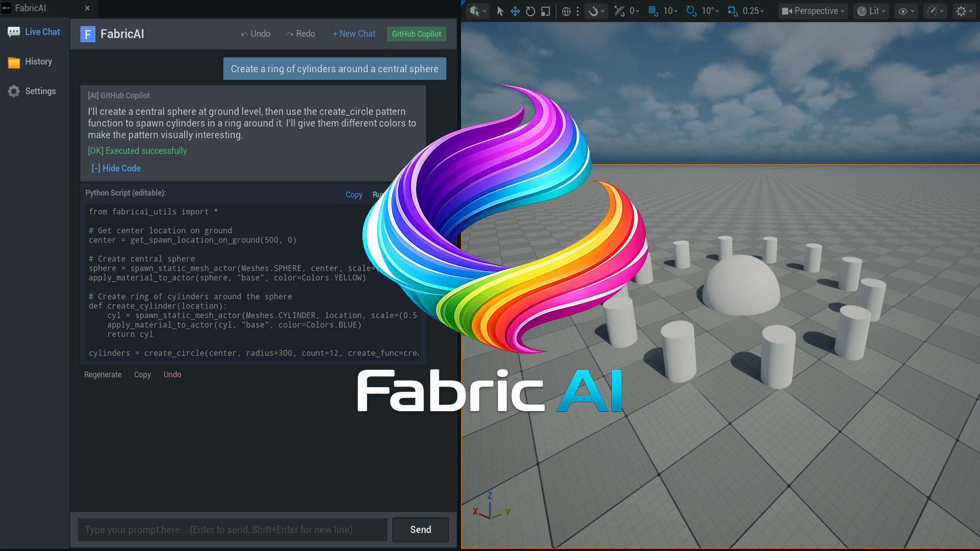Toggle surface snapping magnet icon
This screenshot has height=551, width=980.
(x=592, y=11)
